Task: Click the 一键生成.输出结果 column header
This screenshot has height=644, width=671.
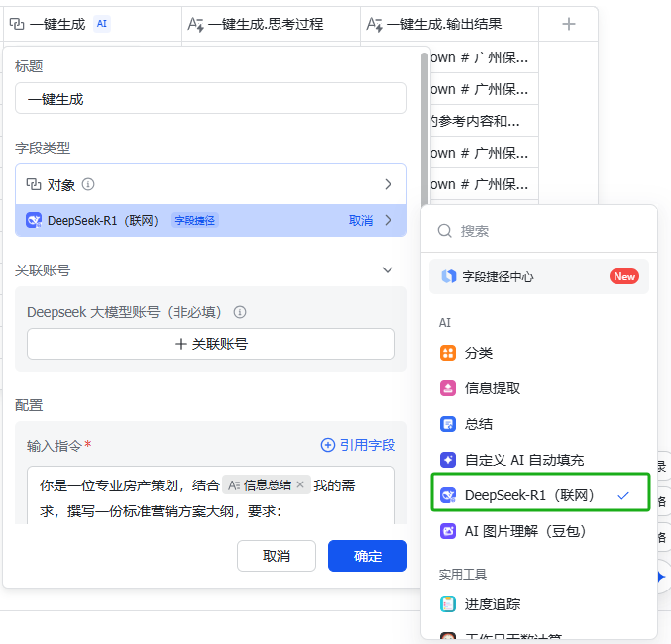Action: (449, 24)
